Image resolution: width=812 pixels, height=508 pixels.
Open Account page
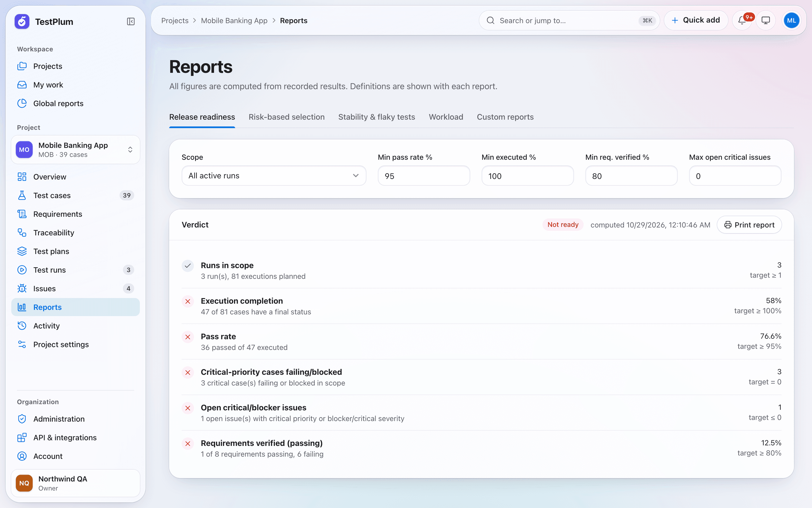tap(76, 456)
